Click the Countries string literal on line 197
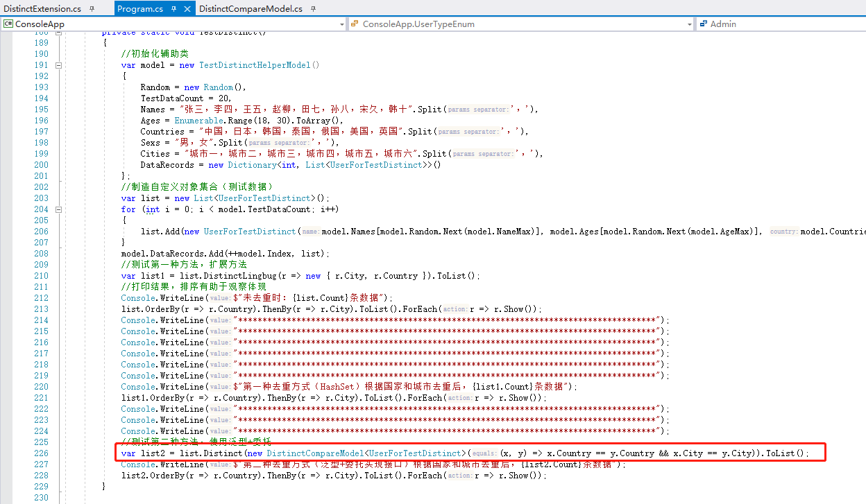The height and width of the screenshot is (504, 866). (x=300, y=132)
